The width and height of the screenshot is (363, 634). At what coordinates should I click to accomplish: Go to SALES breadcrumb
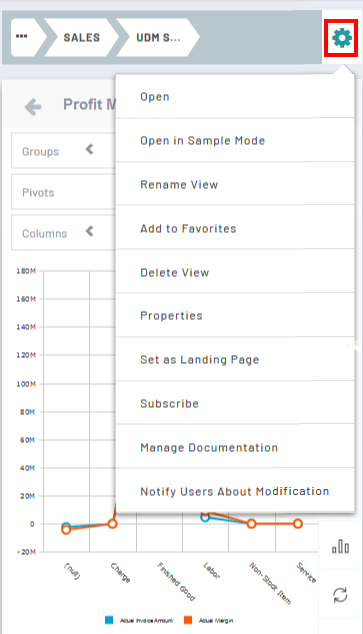pos(81,37)
